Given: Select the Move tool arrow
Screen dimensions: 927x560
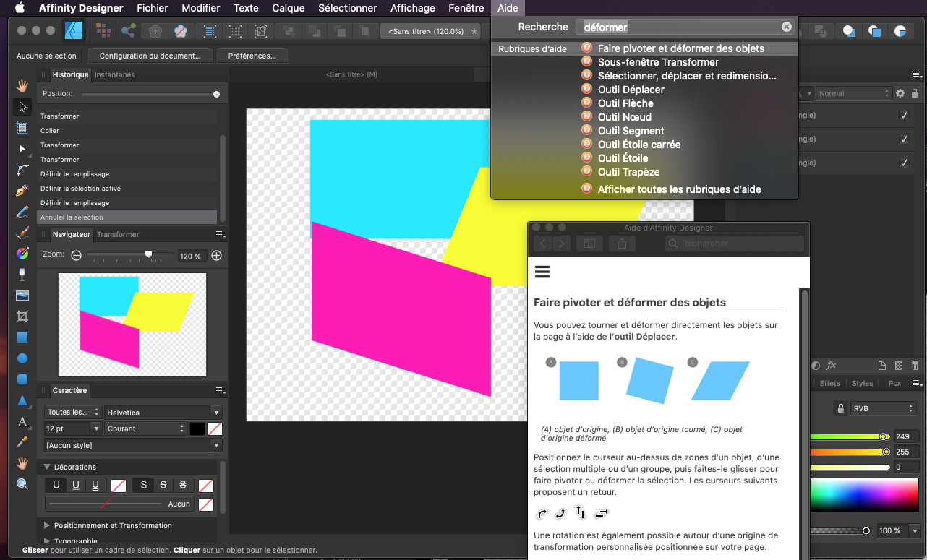Looking at the screenshot, I should click(x=22, y=107).
